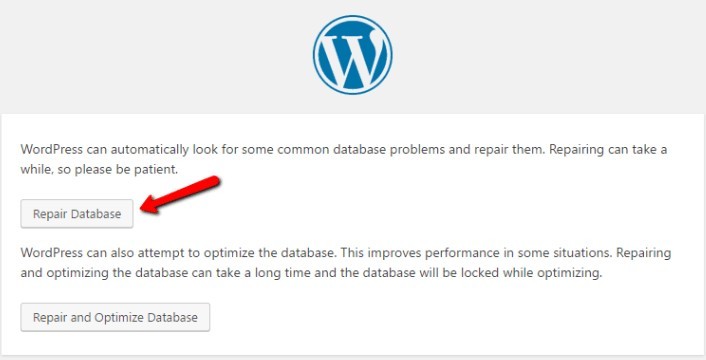Click Repair and Optimize Database button
The height and width of the screenshot is (360, 706).
115,317
